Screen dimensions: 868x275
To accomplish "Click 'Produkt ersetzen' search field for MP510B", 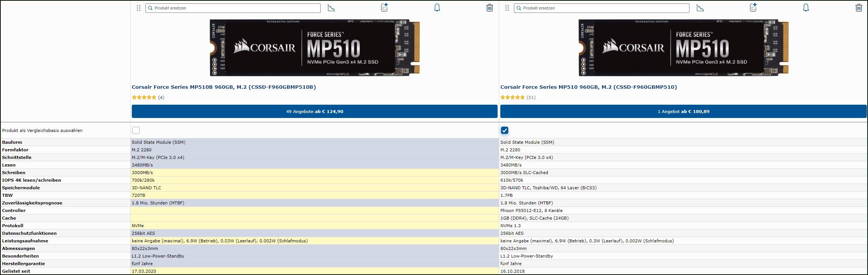I will point(233,8).
